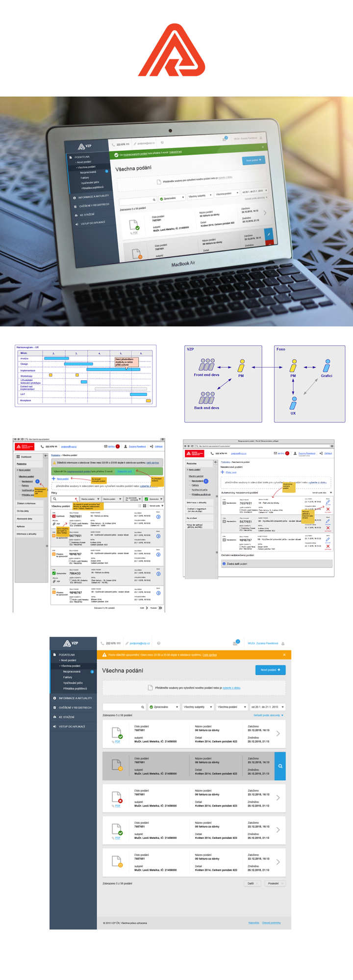353x980 pixels.
Task: Click document icon with red cross status, third row
Action: [x=117, y=797]
